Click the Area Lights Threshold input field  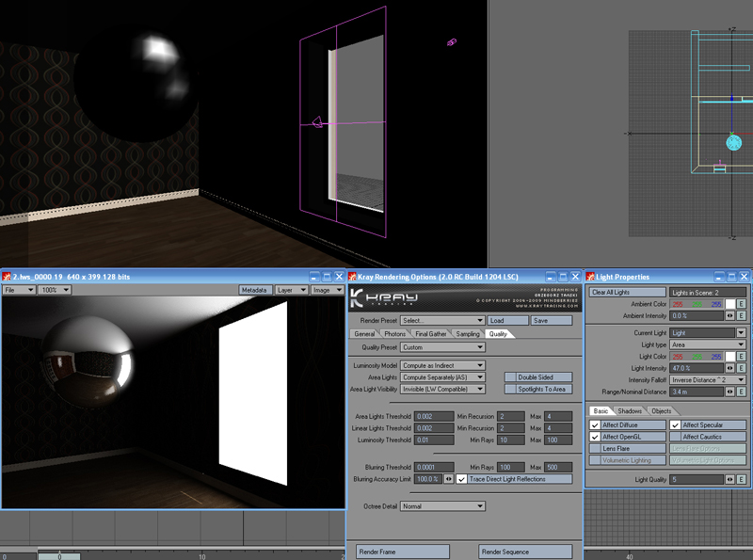coord(434,415)
